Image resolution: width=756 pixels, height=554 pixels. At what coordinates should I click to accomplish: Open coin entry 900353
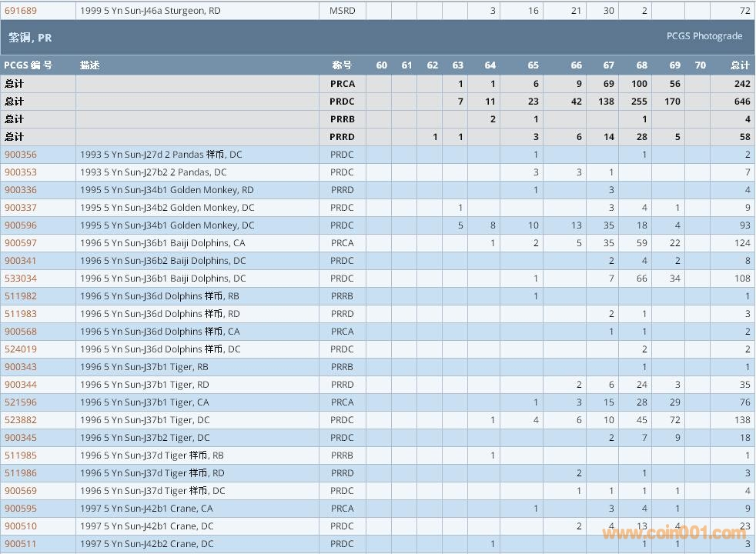(21, 172)
